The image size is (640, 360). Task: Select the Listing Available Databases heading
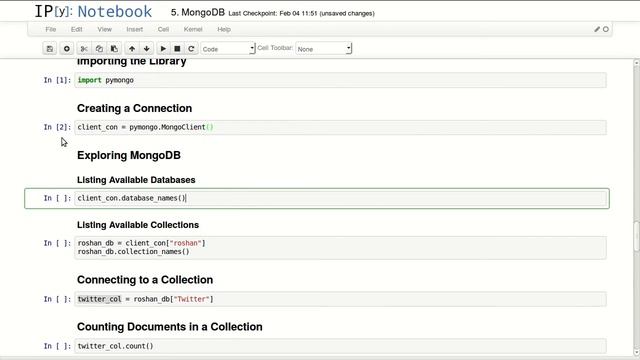point(136,180)
